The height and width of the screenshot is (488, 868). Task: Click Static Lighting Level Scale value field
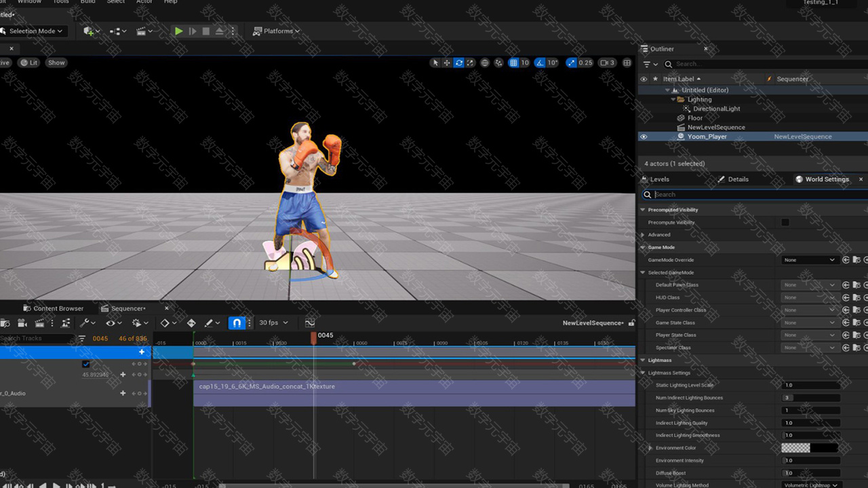click(x=810, y=385)
